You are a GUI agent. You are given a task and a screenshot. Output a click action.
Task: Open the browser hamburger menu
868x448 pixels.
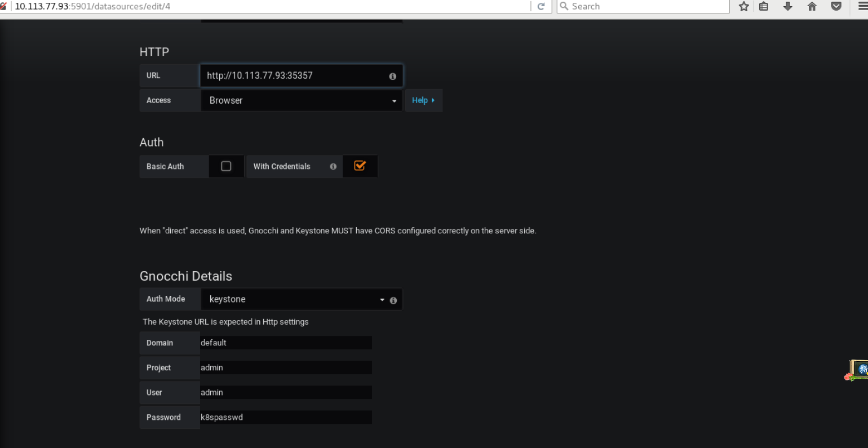(x=862, y=6)
